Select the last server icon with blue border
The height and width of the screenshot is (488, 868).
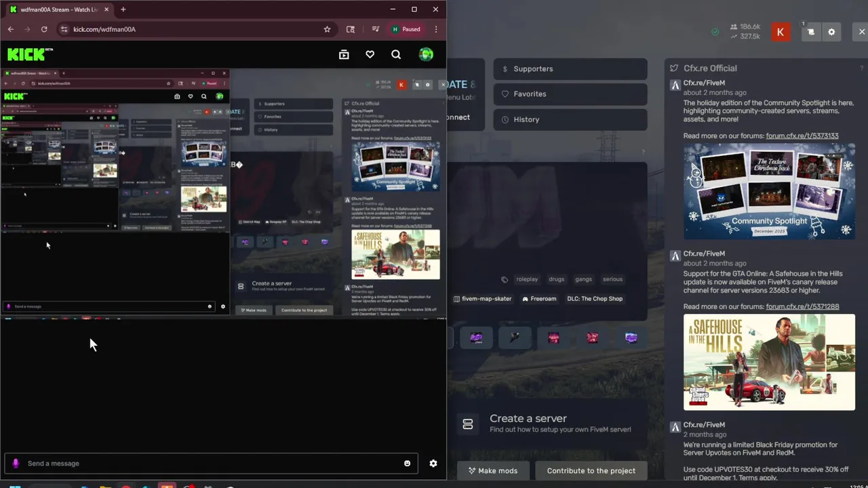point(631,338)
